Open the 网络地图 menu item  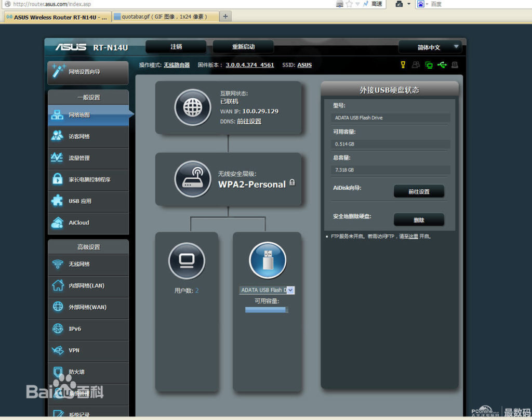(88, 115)
